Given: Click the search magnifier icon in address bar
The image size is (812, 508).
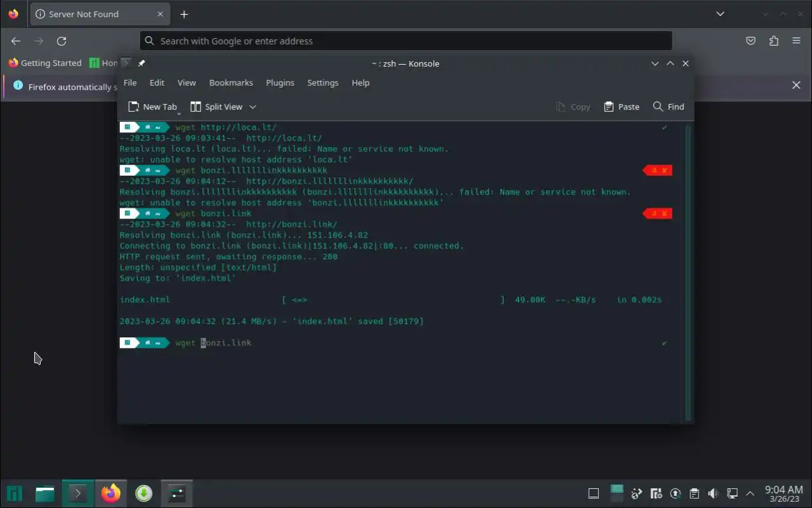Looking at the screenshot, I should (149, 41).
